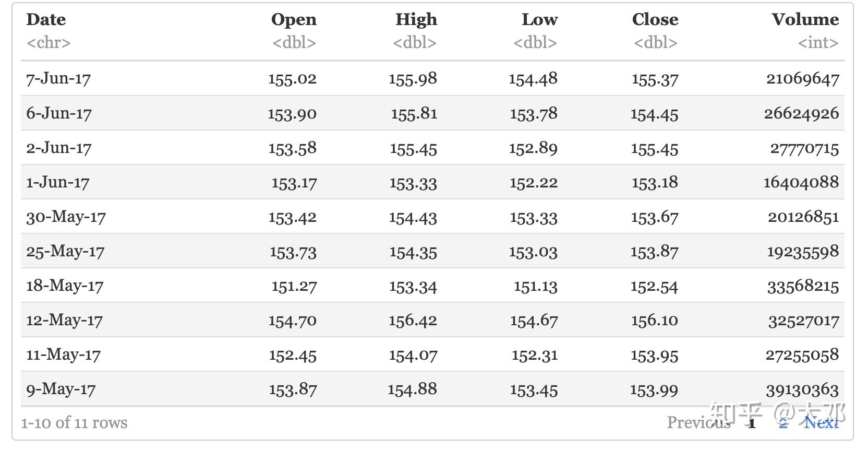The height and width of the screenshot is (449, 868).
Task: Click the Date column header
Action: pyautogui.click(x=46, y=20)
